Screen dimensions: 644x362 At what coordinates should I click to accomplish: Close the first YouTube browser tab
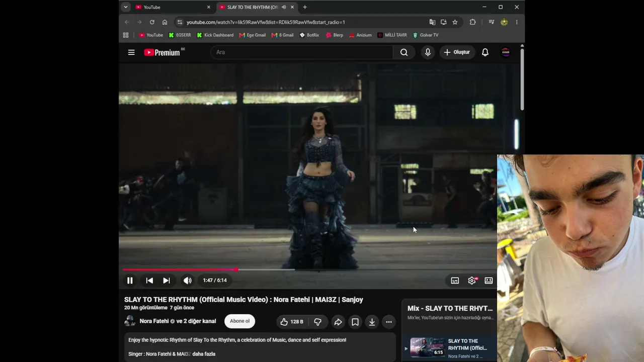click(x=209, y=7)
